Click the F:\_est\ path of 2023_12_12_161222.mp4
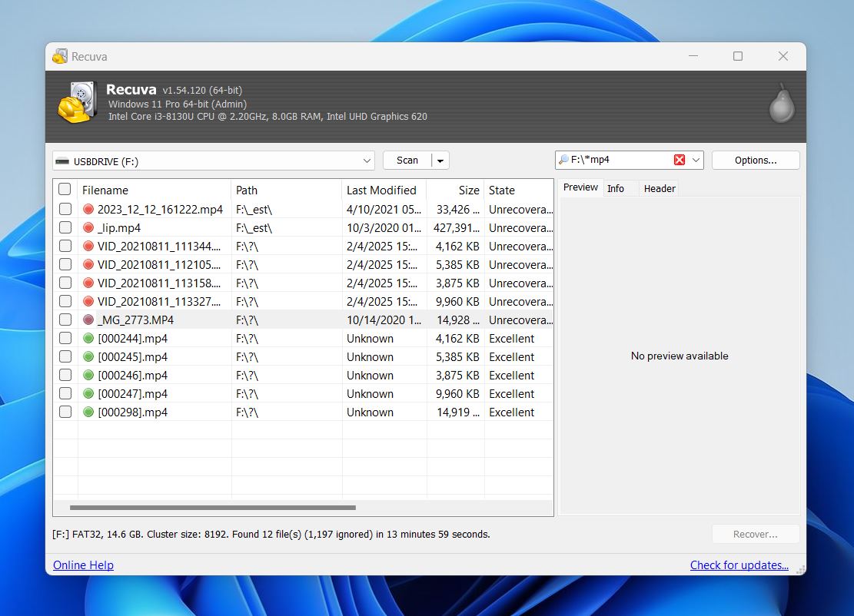Screen dimensions: 854x616 (x=254, y=210)
